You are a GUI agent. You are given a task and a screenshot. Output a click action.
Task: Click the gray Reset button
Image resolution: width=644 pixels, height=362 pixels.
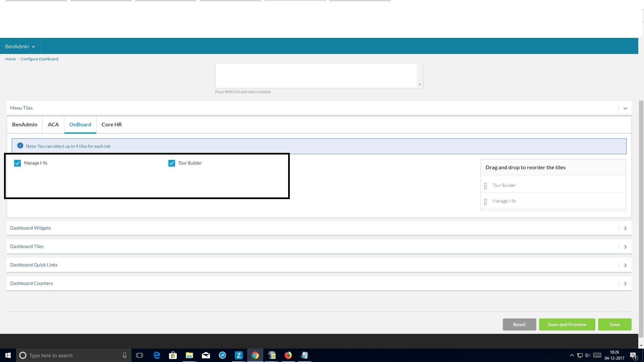click(x=519, y=324)
